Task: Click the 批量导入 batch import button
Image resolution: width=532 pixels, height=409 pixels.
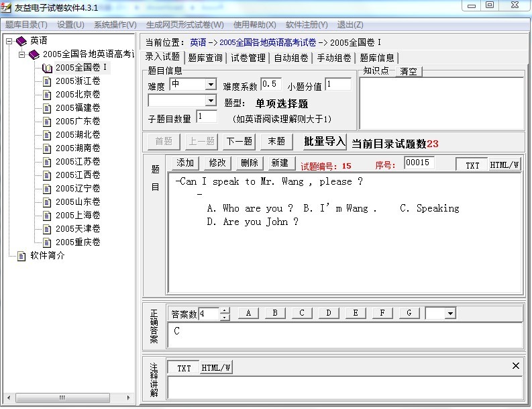Action: pos(325,141)
